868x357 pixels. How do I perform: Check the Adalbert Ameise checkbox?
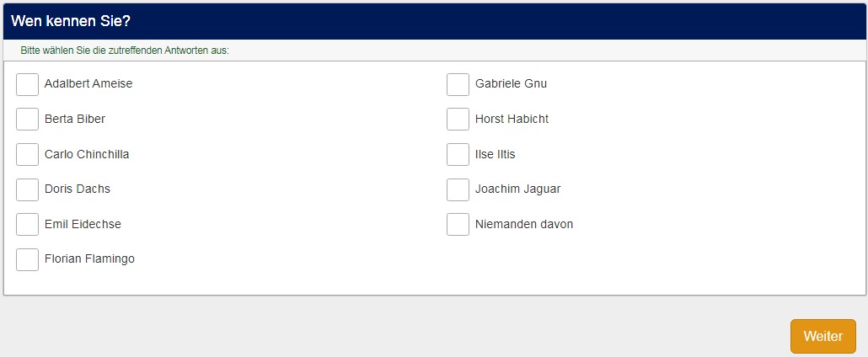click(x=27, y=84)
